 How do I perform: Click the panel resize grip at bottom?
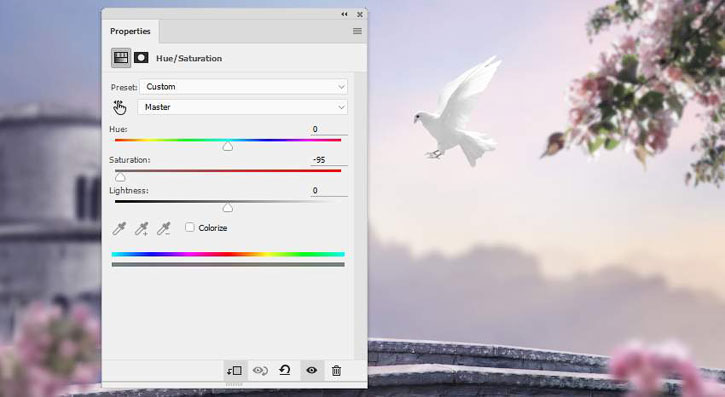(234, 385)
